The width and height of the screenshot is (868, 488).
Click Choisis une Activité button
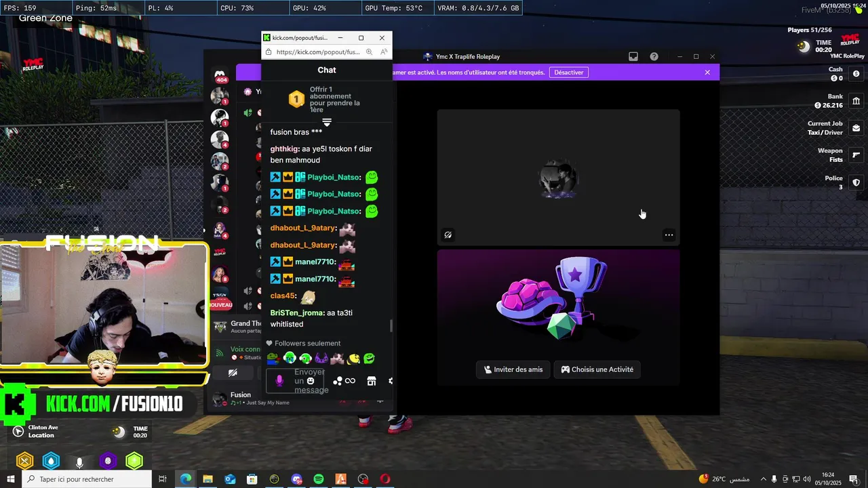click(597, 369)
